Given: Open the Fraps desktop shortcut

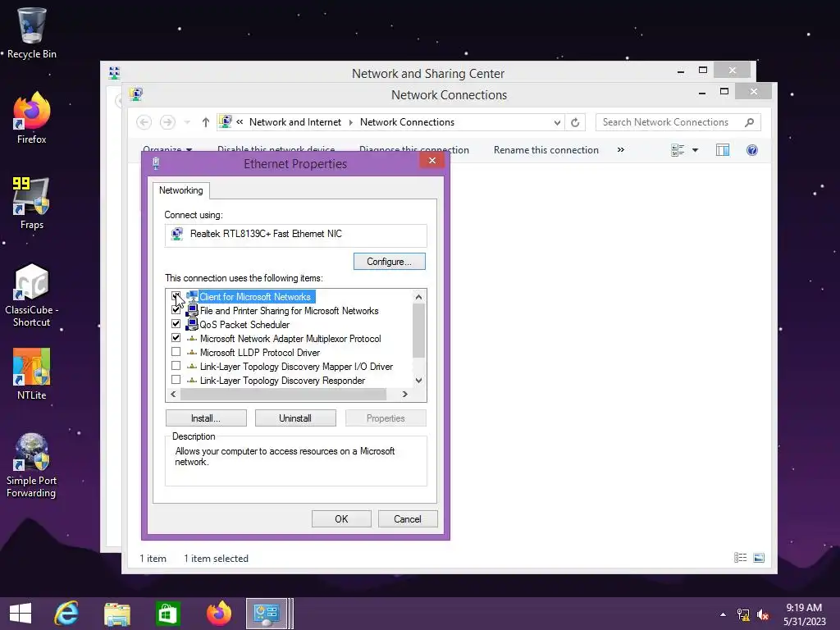Looking at the screenshot, I should coord(32,203).
